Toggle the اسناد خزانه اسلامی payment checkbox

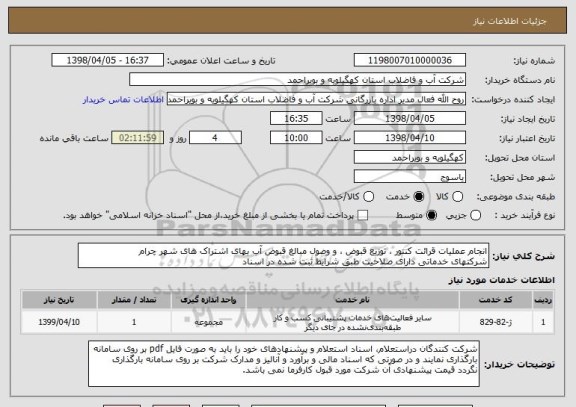point(363,216)
